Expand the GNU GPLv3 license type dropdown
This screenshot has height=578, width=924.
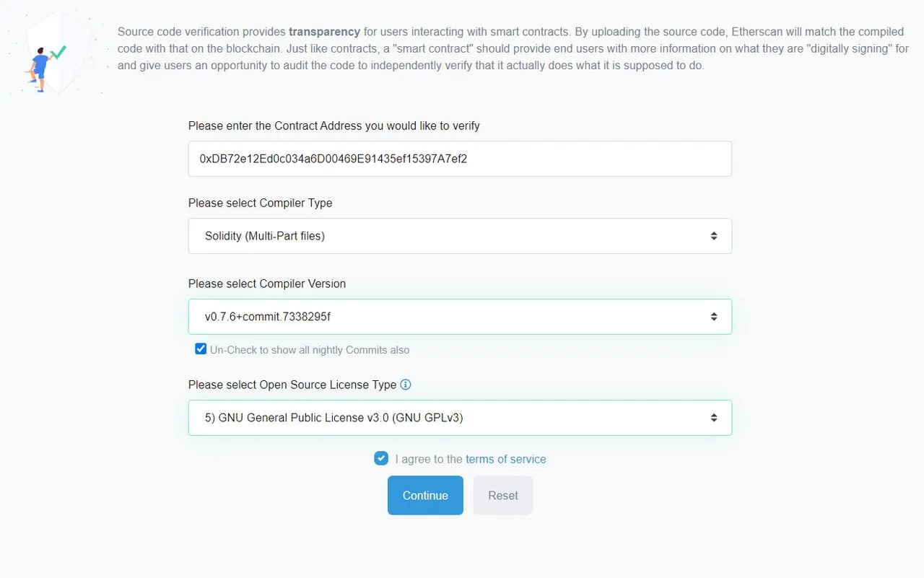coord(460,418)
